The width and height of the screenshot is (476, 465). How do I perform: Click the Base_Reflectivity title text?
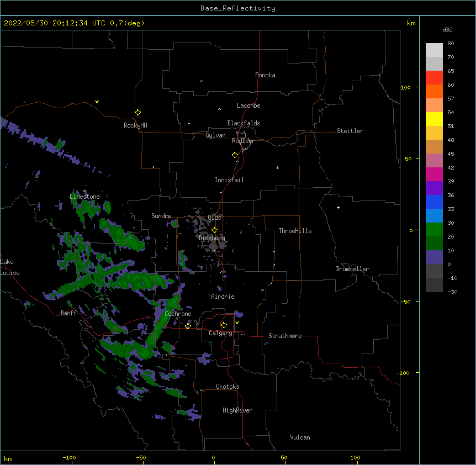tap(238, 8)
